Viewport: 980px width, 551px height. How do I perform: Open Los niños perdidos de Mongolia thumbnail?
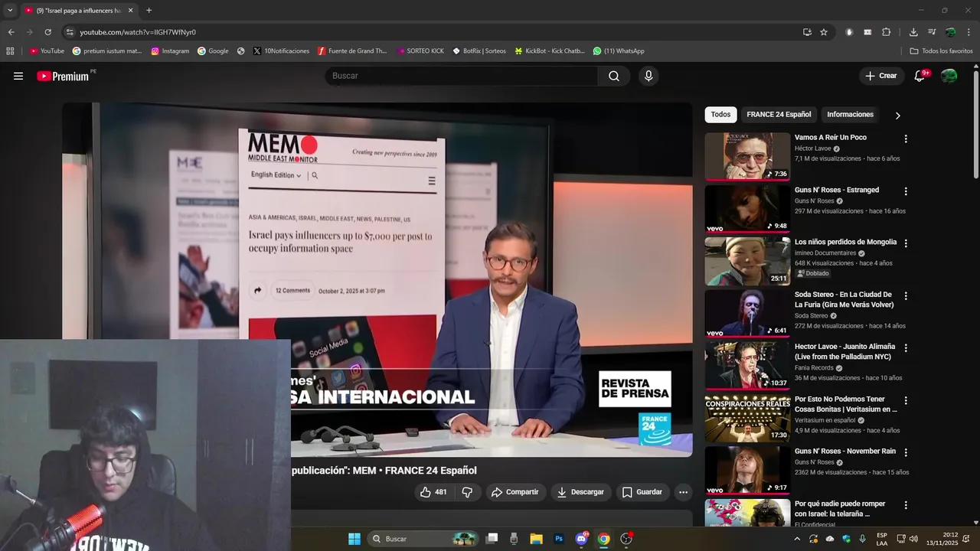(747, 261)
